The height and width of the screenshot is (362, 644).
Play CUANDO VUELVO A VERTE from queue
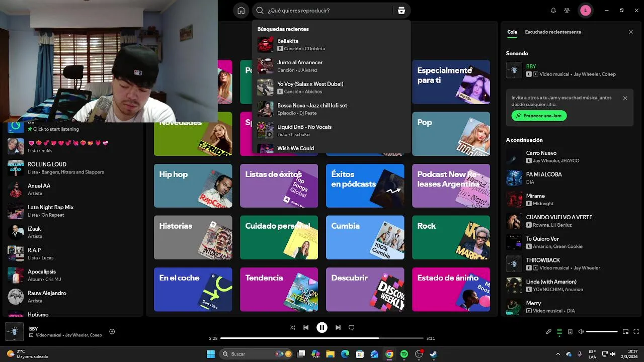[x=570, y=221]
